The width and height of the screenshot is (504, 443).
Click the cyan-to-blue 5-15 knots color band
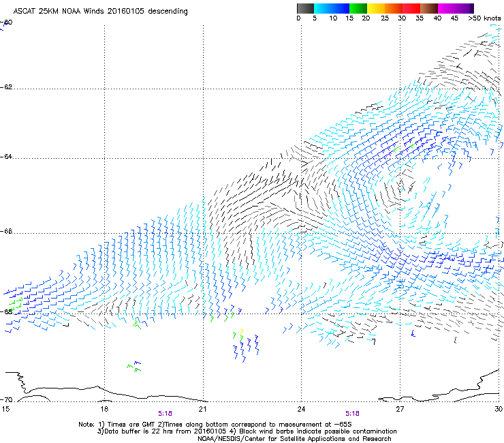pyautogui.click(x=332, y=8)
